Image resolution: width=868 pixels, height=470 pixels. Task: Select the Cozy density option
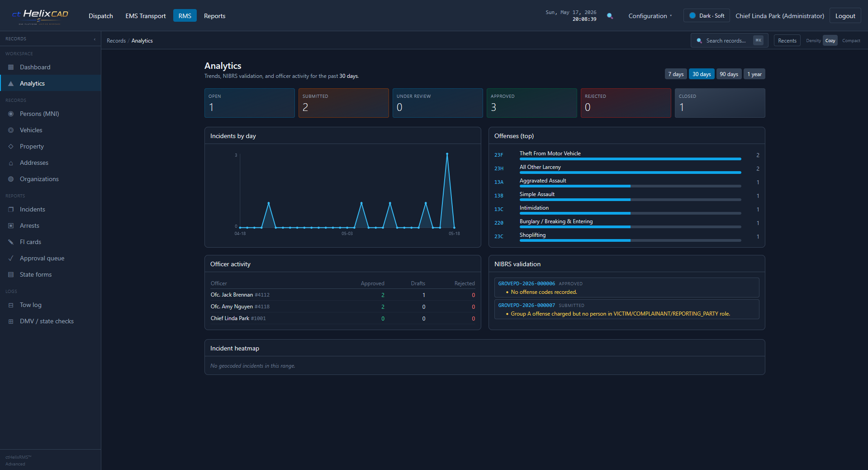[x=830, y=41]
